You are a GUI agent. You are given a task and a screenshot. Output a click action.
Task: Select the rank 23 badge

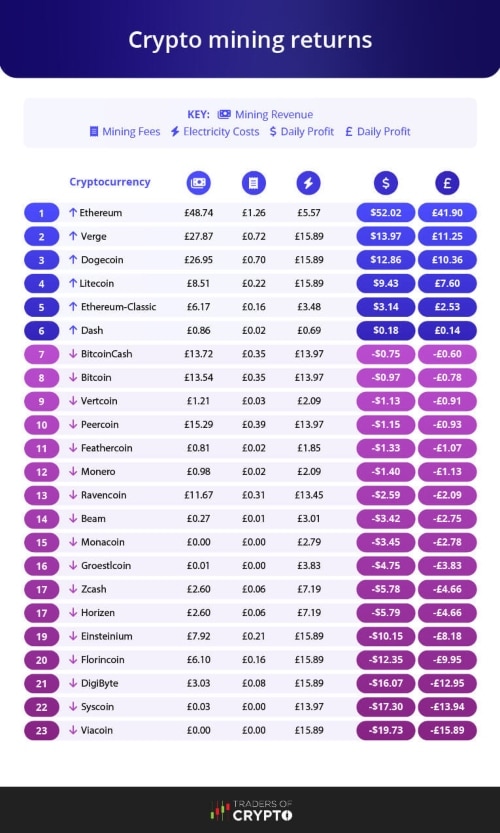click(41, 730)
